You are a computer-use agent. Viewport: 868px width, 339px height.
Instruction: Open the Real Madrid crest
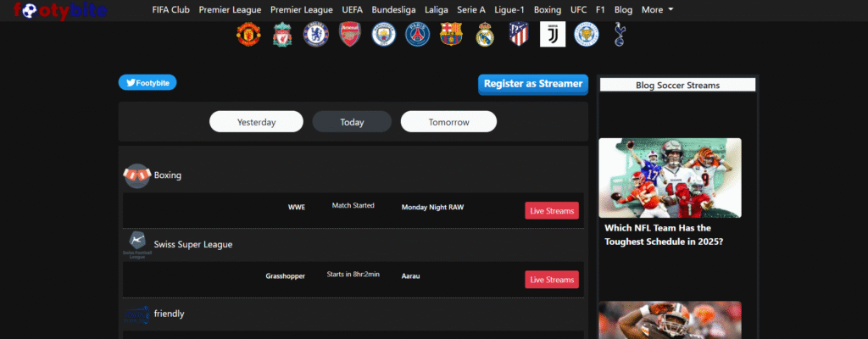tap(485, 35)
